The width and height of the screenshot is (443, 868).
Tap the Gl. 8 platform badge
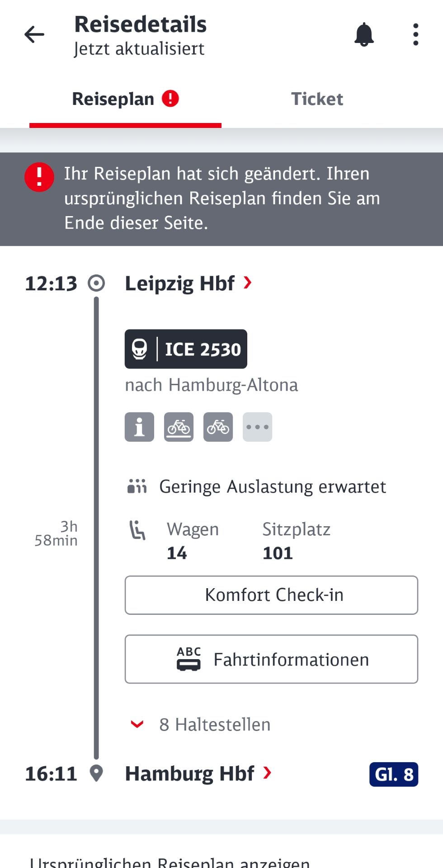393,774
